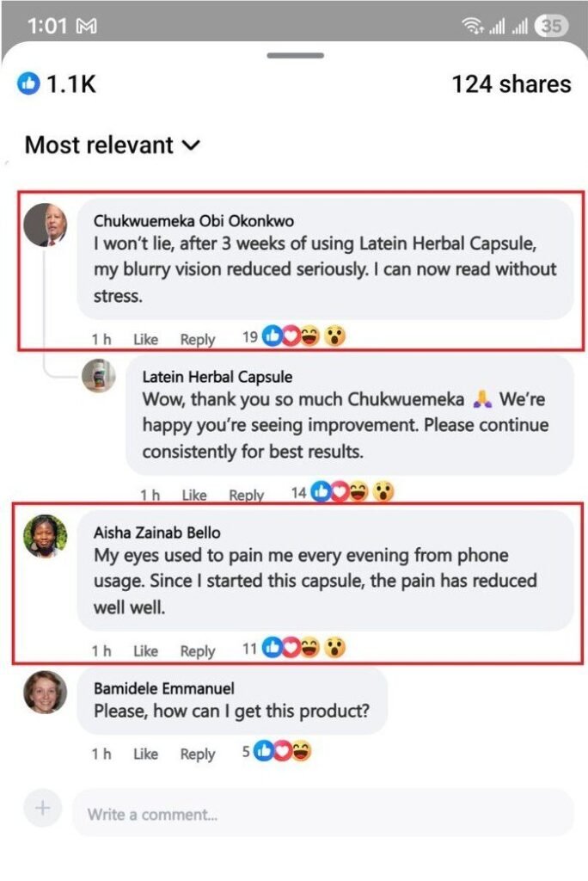Reply to Chukwuemeka's comment
Image resolution: width=588 pixels, height=881 pixels.
click(197, 339)
